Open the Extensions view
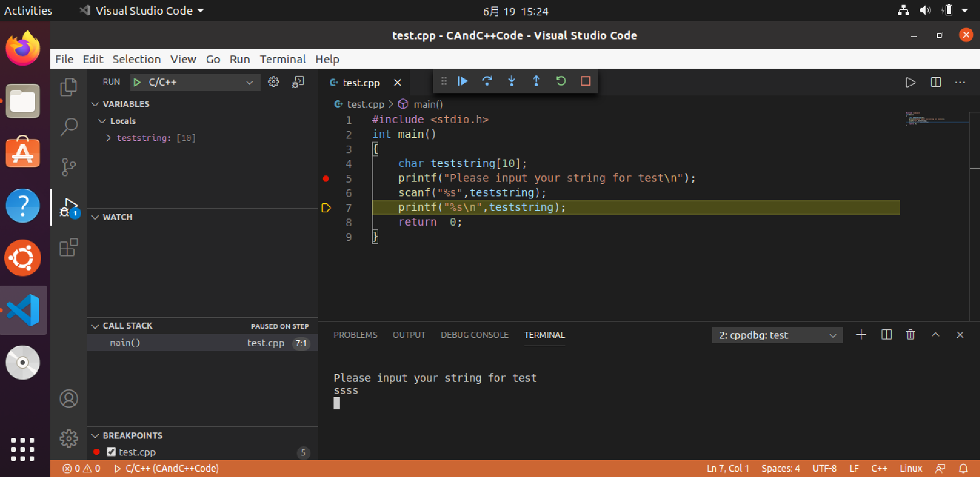This screenshot has width=980, height=477. [69, 247]
